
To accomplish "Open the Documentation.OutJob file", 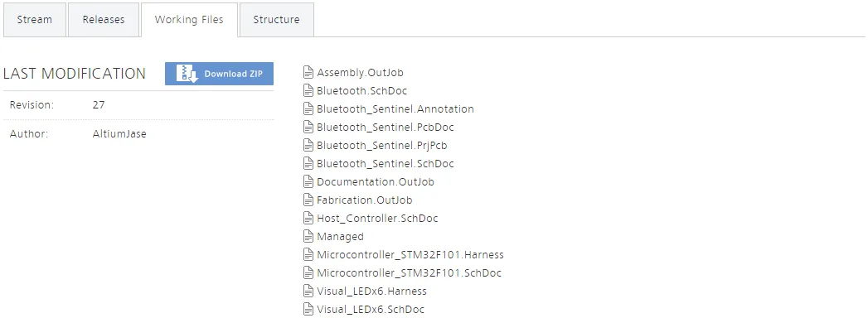I will 376,182.
